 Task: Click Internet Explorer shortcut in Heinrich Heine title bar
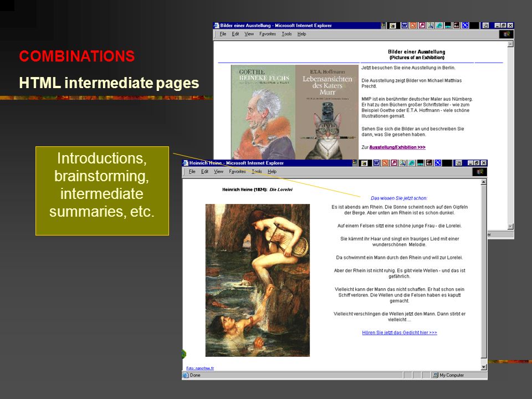(x=411, y=163)
